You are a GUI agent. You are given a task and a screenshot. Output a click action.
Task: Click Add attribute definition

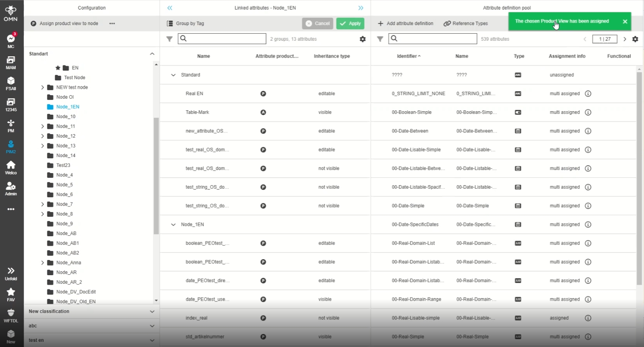(x=405, y=23)
